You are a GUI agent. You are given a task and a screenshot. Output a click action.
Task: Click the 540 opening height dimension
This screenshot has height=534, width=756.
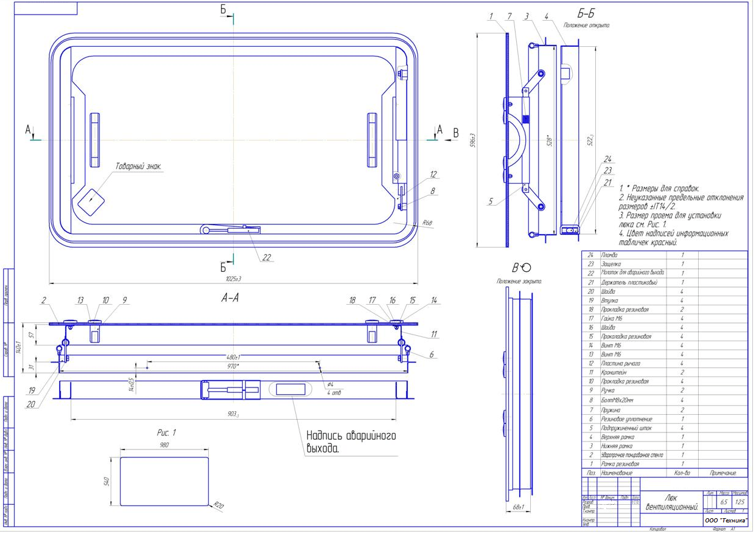click(107, 482)
